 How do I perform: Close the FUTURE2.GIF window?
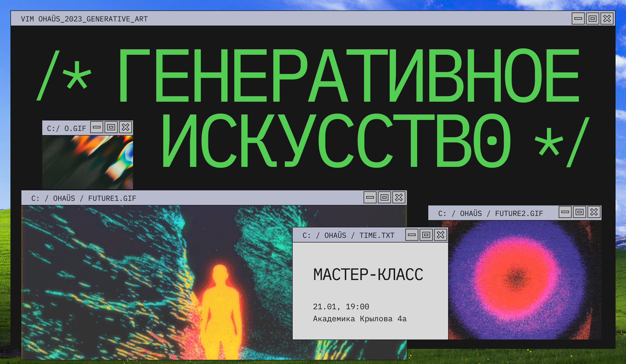[594, 212]
